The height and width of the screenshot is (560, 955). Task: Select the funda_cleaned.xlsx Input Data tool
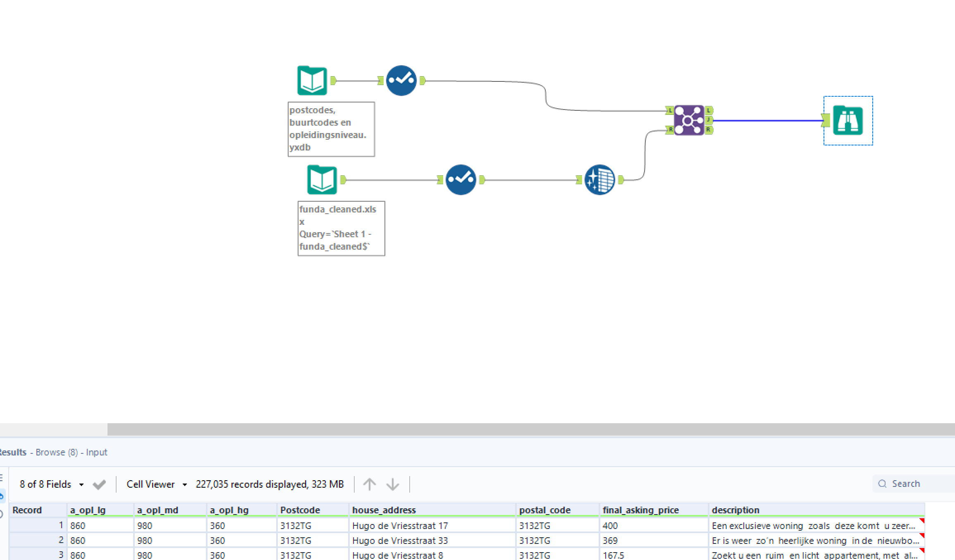point(322,180)
